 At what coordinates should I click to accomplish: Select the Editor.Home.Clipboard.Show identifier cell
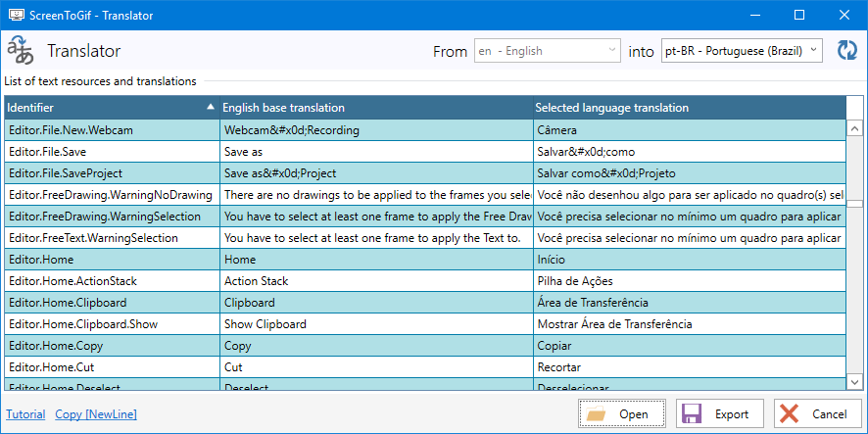click(x=112, y=324)
